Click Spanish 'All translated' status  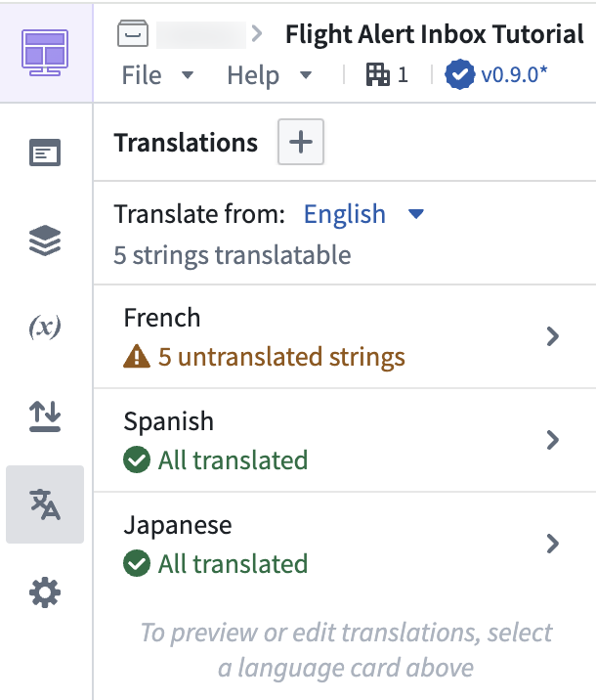[233, 460]
